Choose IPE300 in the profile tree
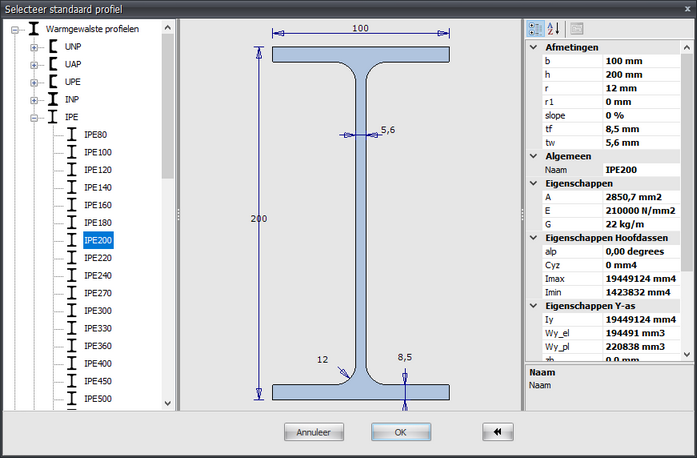Image resolution: width=697 pixels, height=458 pixels. [x=98, y=311]
